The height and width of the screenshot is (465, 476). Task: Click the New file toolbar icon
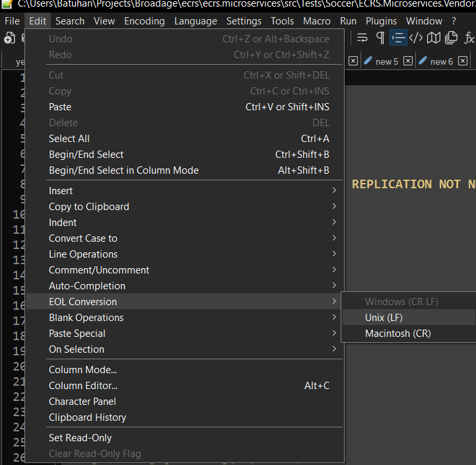(9, 38)
